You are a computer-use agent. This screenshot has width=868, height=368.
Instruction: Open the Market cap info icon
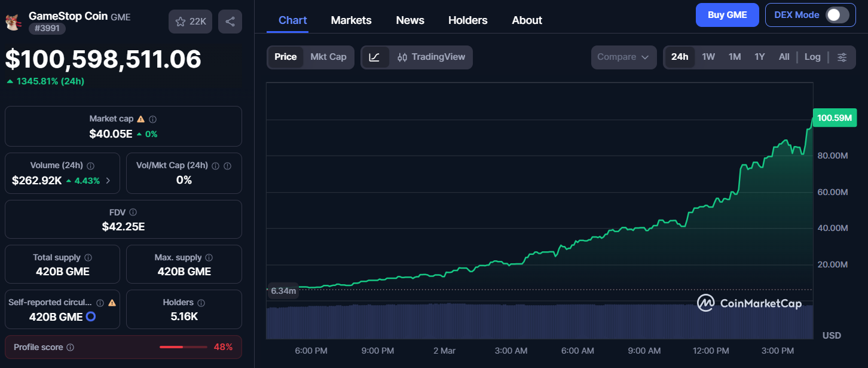pos(153,119)
